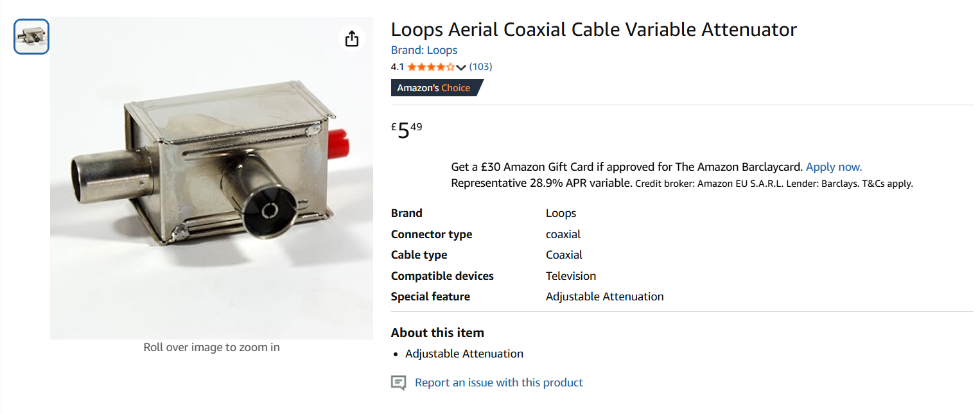Open the 103 customer reviews link

(480, 67)
